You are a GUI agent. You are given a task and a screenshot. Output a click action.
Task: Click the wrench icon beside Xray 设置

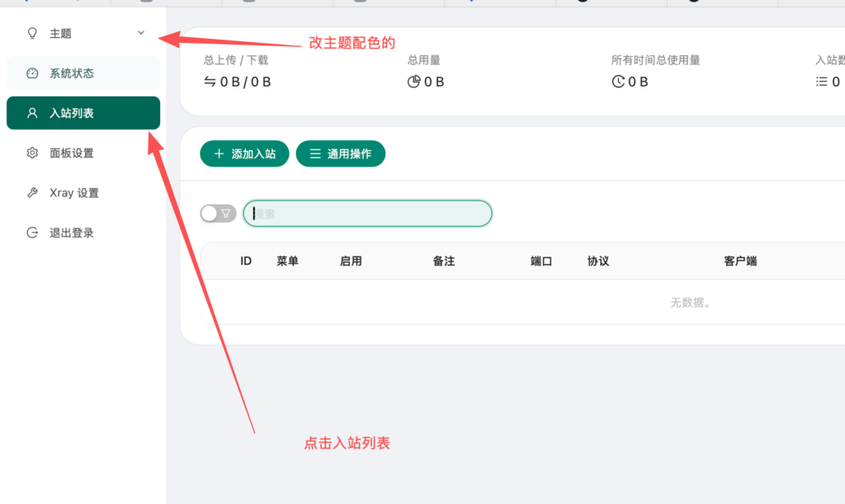(x=32, y=193)
